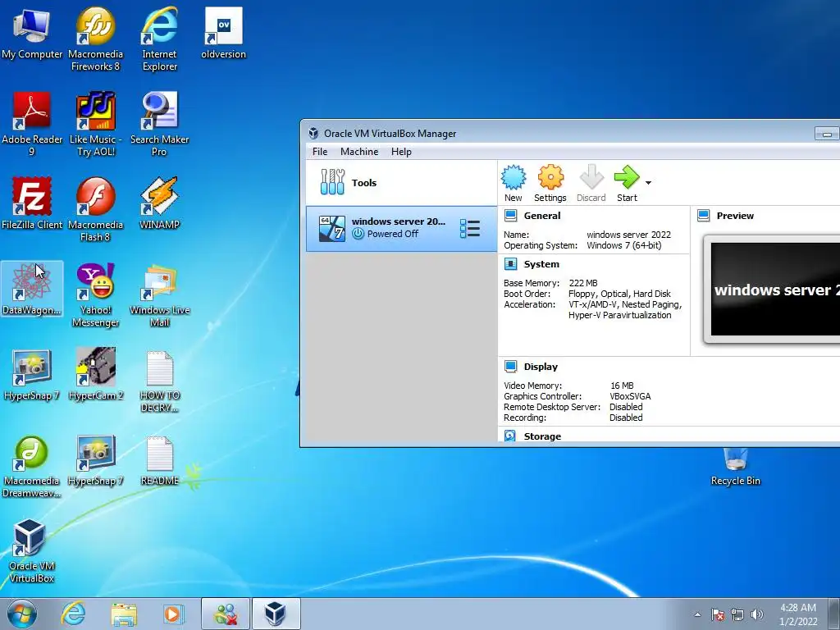Image resolution: width=840 pixels, height=630 pixels.
Task: Launch Internet Explorer from the taskbar
Action: 73,614
